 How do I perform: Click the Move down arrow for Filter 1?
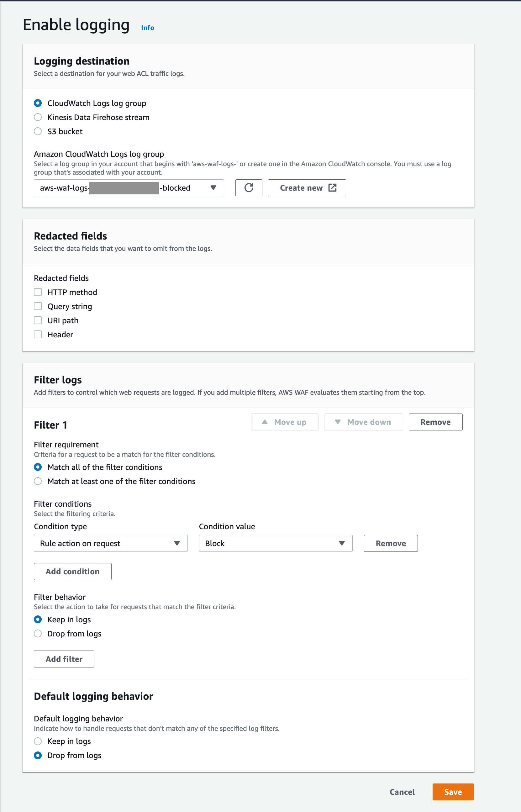363,422
